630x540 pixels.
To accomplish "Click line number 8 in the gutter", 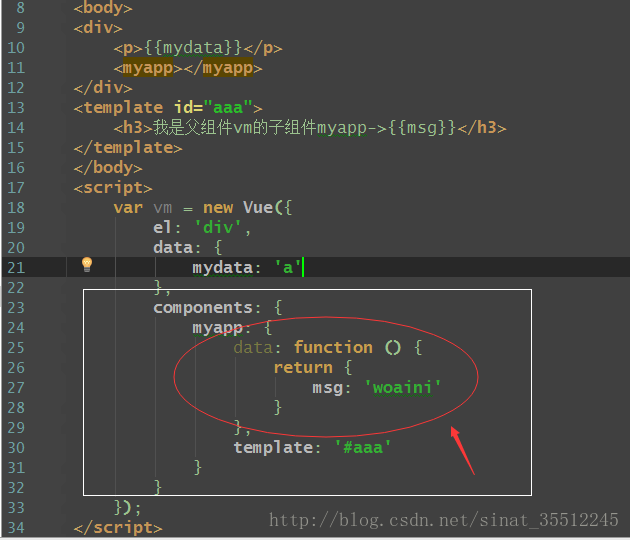I will pyautogui.click(x=20, y=8).
